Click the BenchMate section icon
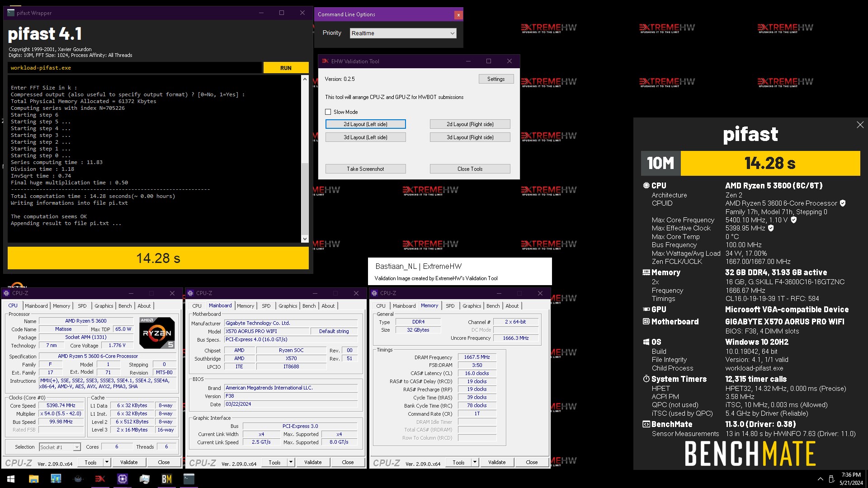Image resolution: width=868 pixels, height=488 pixels. 646,424
